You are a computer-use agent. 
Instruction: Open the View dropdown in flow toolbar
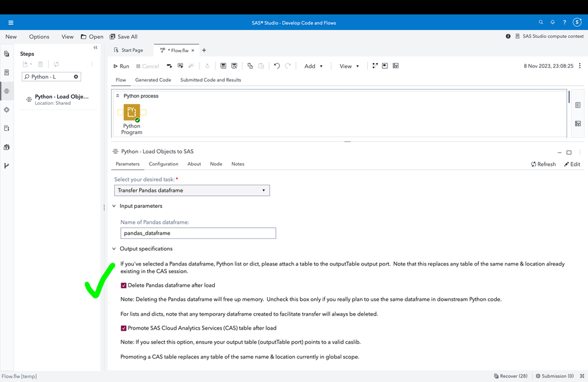[x=349, y=67]
